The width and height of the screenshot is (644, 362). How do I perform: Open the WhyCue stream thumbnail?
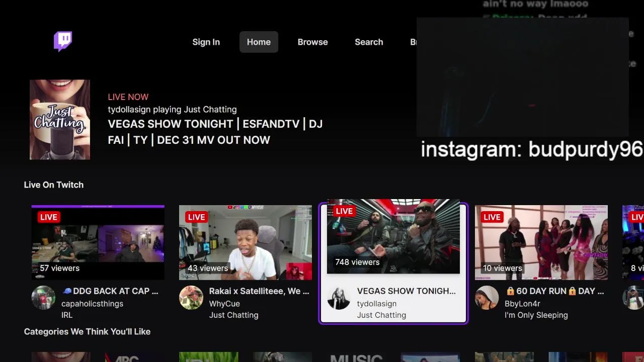pyautogui.click(x=246, y=242)
